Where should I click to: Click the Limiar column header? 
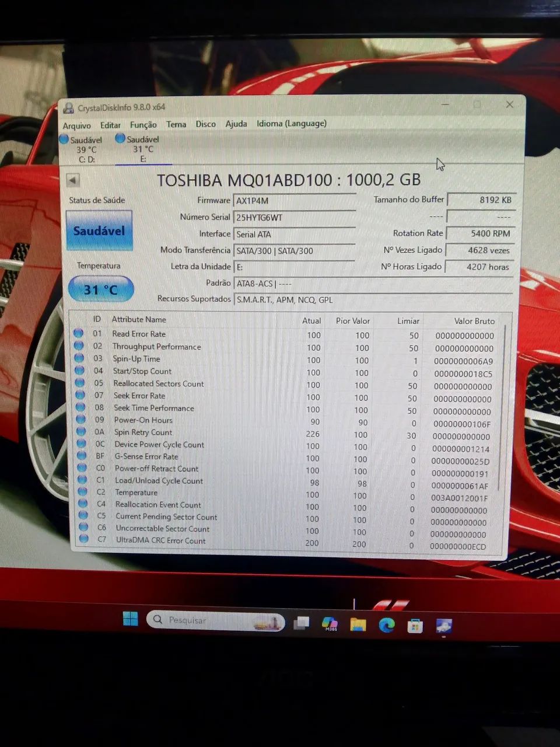click(x=408, y=321)
